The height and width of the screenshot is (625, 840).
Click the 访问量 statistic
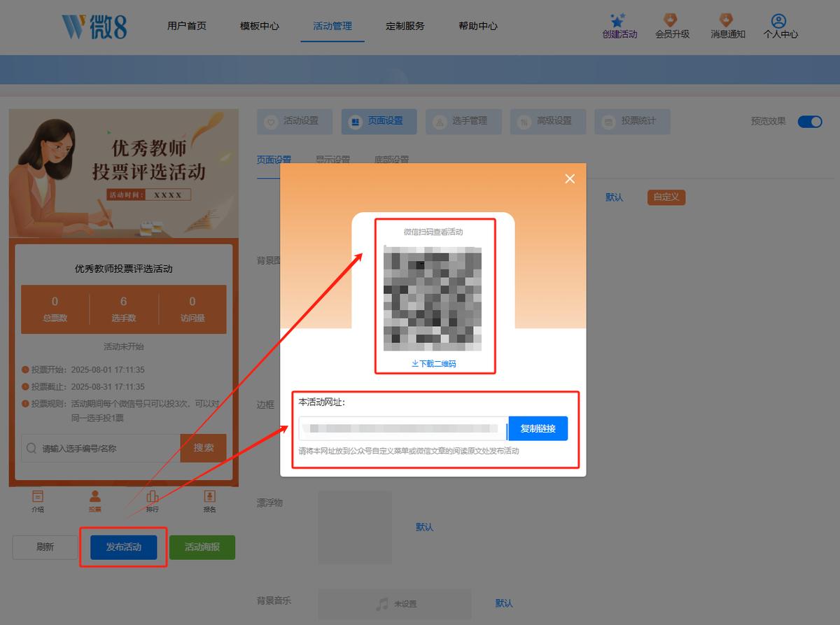click(x=192, y=309)
